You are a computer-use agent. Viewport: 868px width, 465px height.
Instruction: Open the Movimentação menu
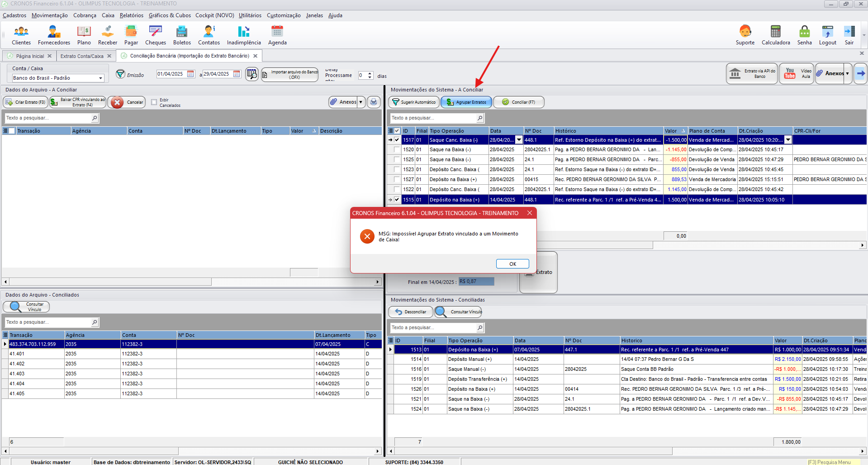pyautogui.click(x=50, y=15)
